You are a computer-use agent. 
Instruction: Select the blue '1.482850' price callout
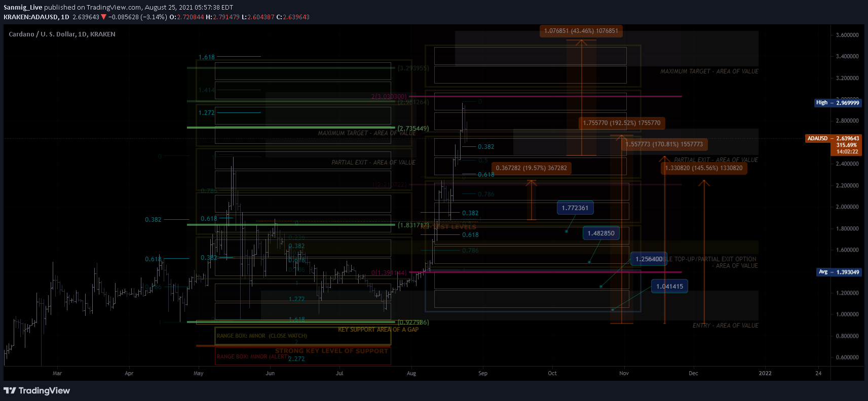601,233
